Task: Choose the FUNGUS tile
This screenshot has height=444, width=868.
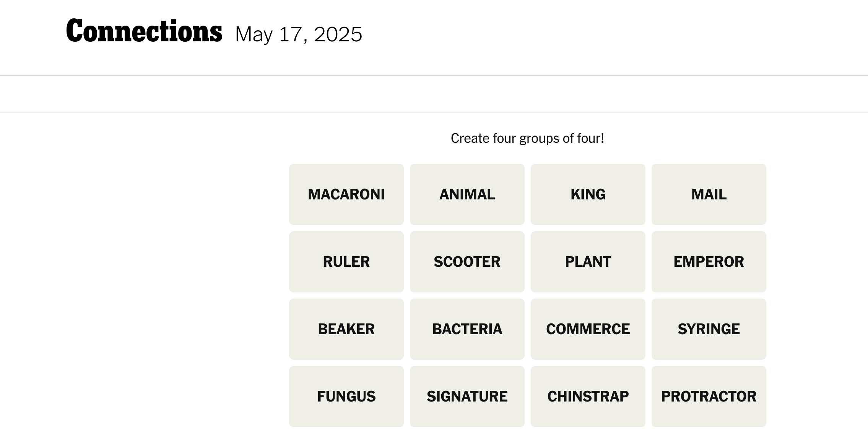Action: pos(346,397)
